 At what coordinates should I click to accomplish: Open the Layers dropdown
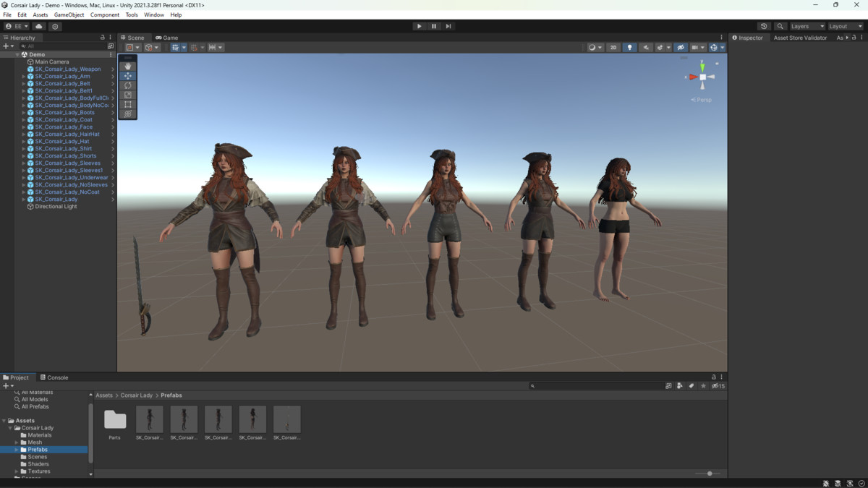(807, 26)
